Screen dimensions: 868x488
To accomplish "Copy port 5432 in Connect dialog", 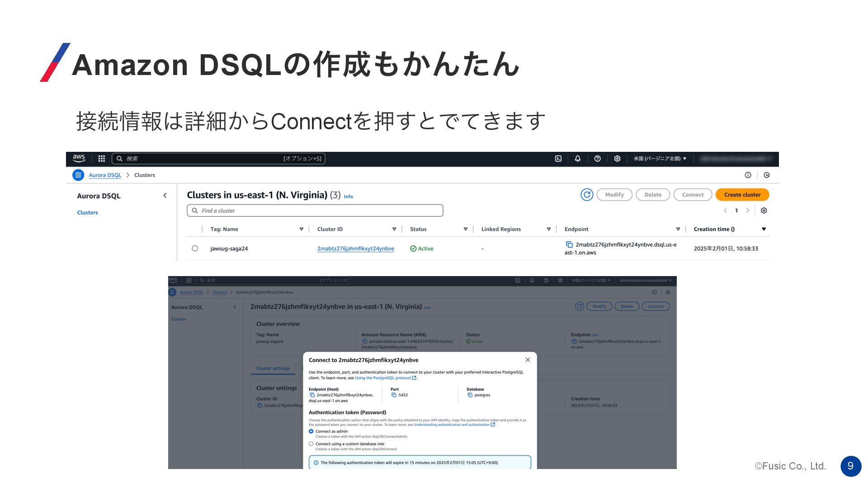I will coord(394,395).
